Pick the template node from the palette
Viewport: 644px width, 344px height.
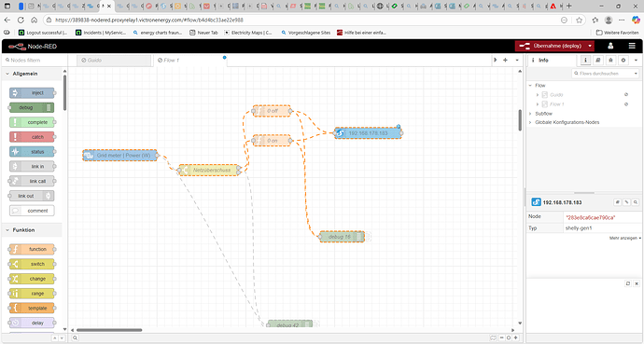(x=32, y=309)
